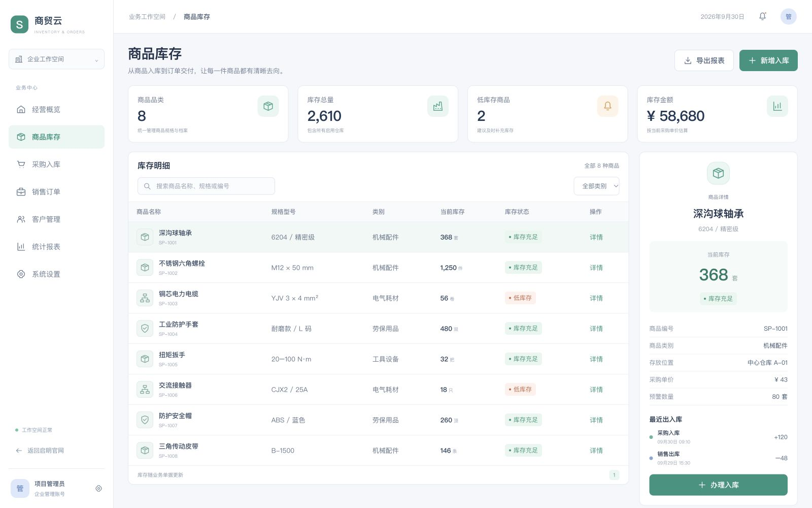The height and width of the screenshot is (508, 812).
Task: Open 系统设置 sidebar item
Action: pos(56,274)
